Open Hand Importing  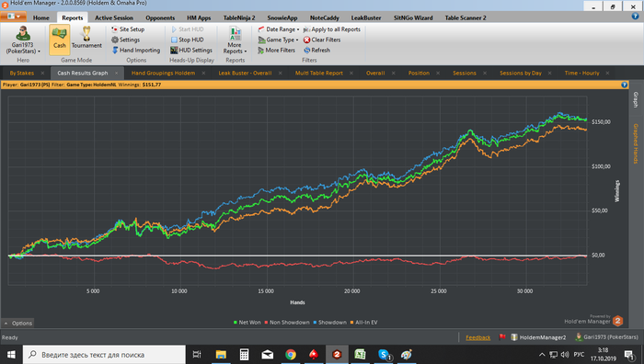pyautogui.click(x=136, y=50)
